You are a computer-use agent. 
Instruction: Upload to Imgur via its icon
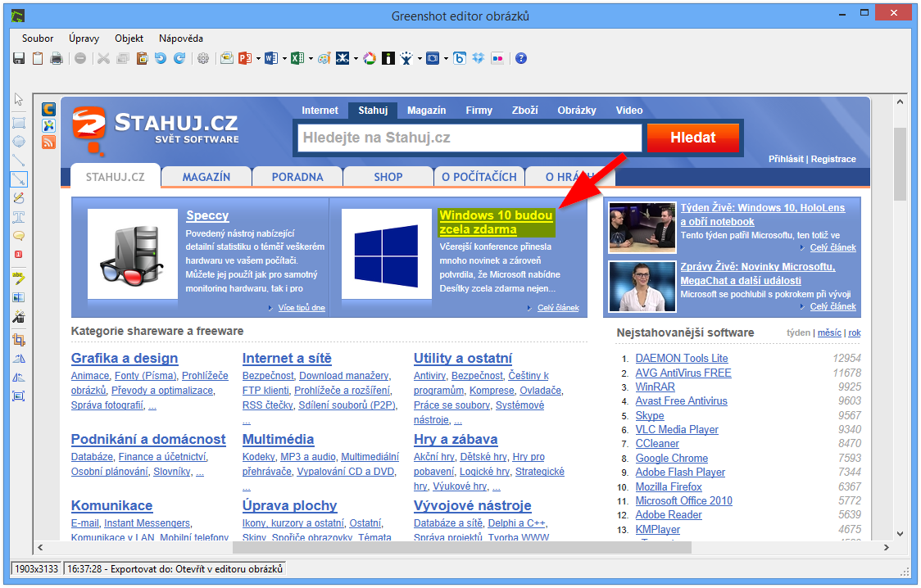tap(388, 58)
